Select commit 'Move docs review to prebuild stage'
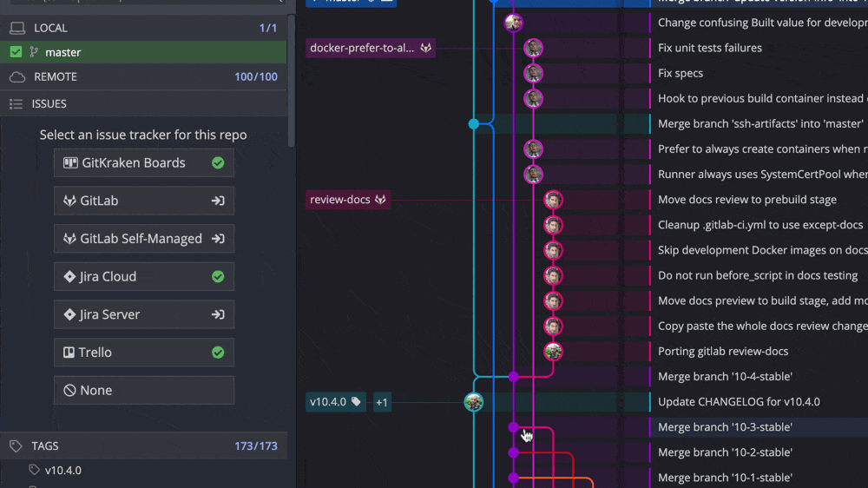This screenshot has width=868, height=488. (746, 200)
